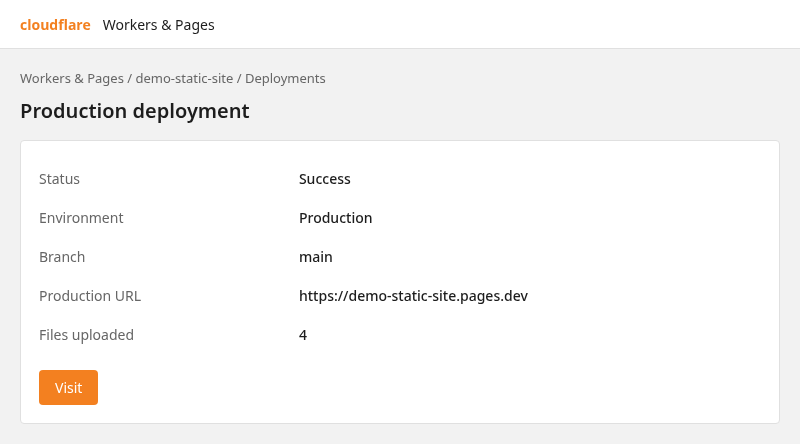Select the Production URL label
800x444 pixels.
click(x=90, y=296)
